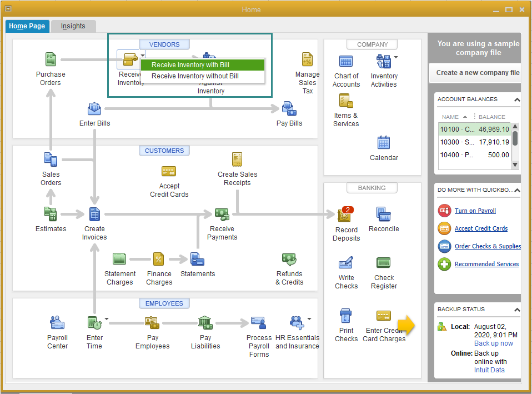
Task: Open Pay Liabilities icon
Action: pos(205,323)
